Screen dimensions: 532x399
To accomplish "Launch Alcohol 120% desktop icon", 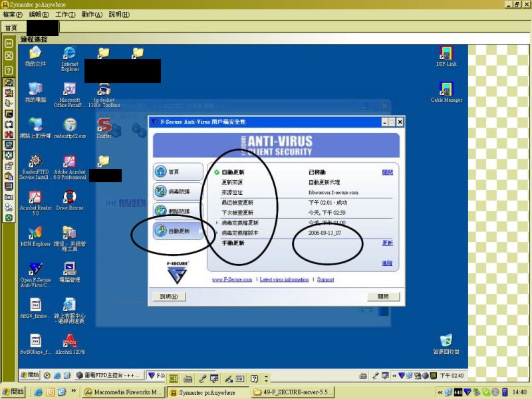I will [x=70, y=344].
